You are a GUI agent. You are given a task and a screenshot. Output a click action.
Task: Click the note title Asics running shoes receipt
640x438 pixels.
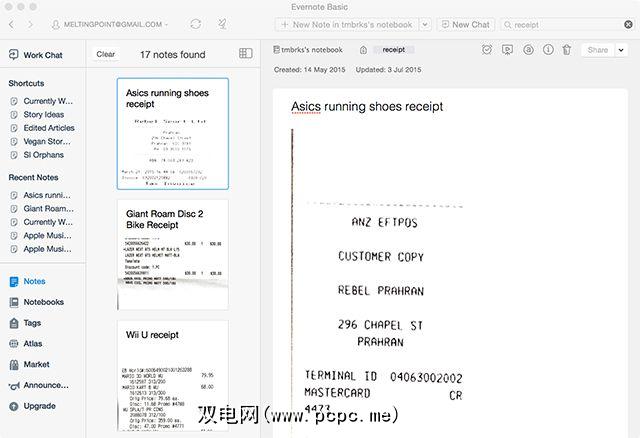click(x=367, y=107)
